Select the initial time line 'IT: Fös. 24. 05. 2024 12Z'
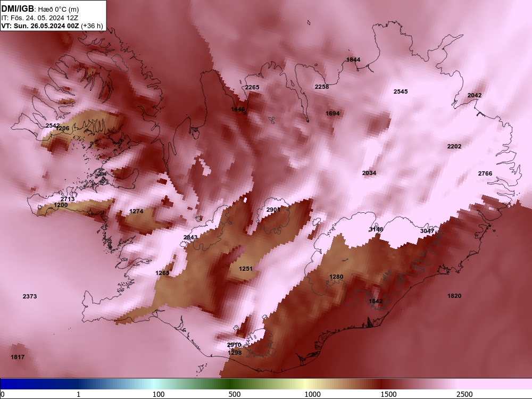 point(40,18)
